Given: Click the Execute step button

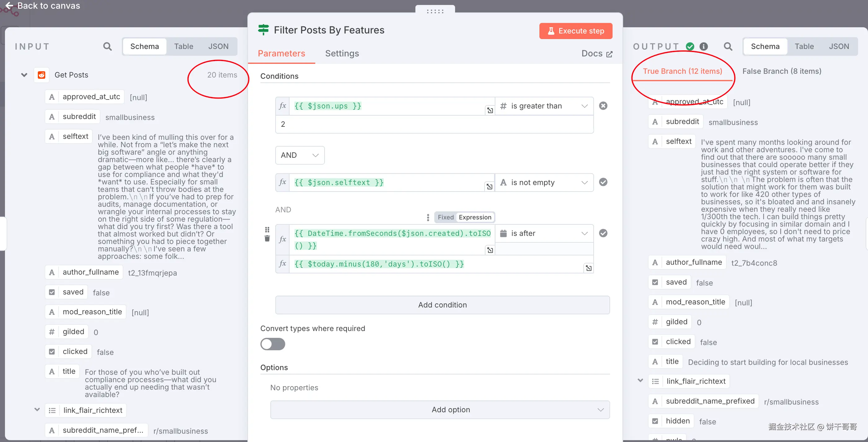Looking at the screenshot, I should point(576,31).
